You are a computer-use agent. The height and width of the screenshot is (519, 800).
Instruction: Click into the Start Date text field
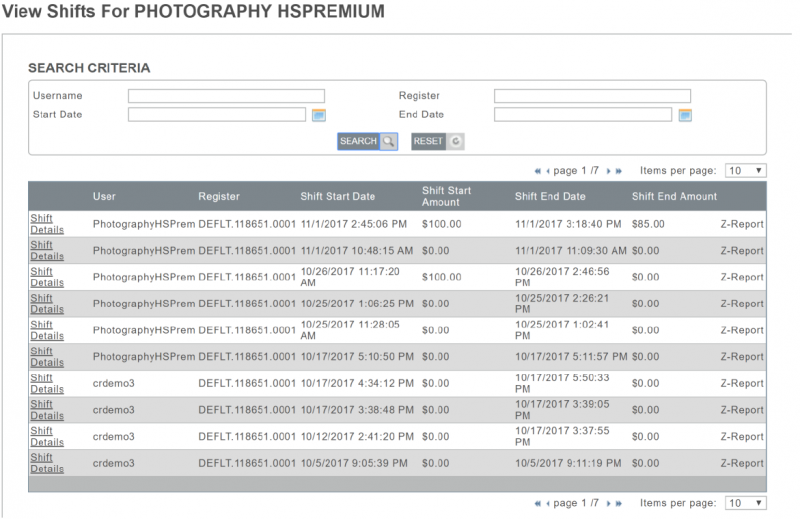[216, 115]
